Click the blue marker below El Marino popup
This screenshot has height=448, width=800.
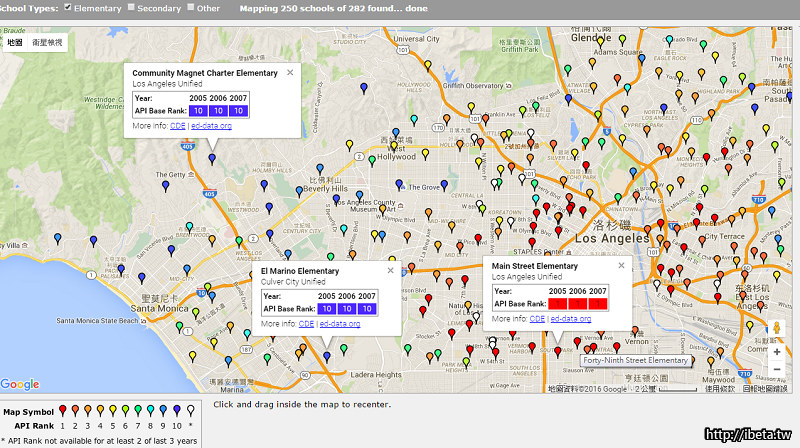click(327, 355)
